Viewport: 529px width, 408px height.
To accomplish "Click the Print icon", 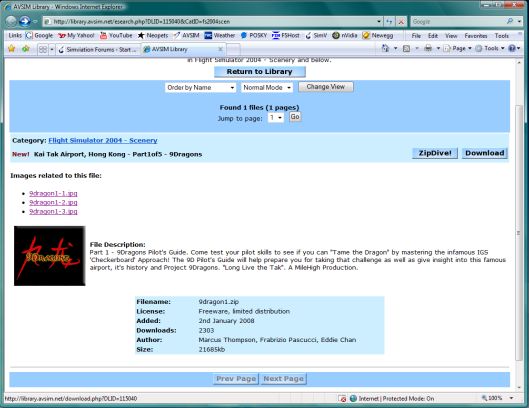I will pyautogui.click(x=428, y=48).
